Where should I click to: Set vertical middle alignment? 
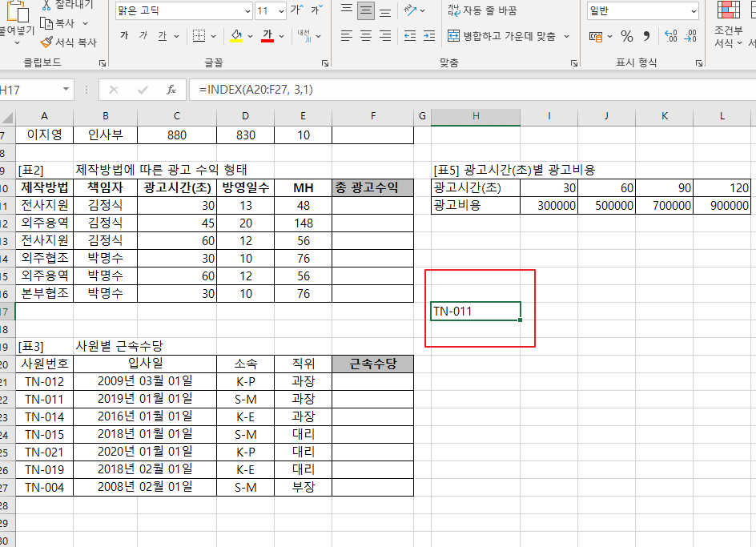coord(365,10)
